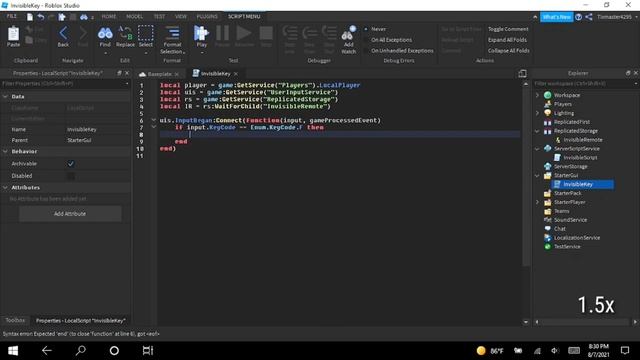Toggle the Archivable checkbox
Viewport: 640px width, 360px height.
[71, 164]
